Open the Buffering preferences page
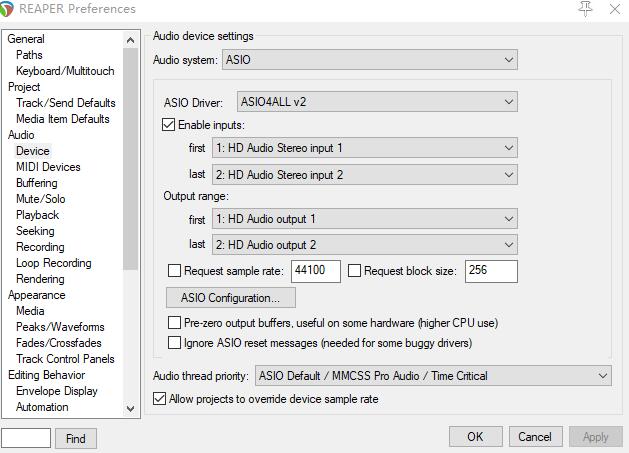 tap(37, 183)
